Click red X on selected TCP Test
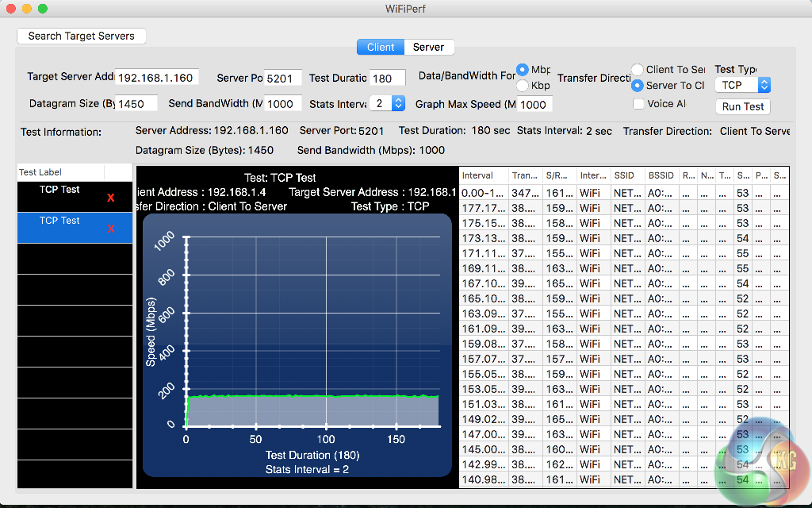The width and height of the screenshot is (812, 508). pos(111,229)
